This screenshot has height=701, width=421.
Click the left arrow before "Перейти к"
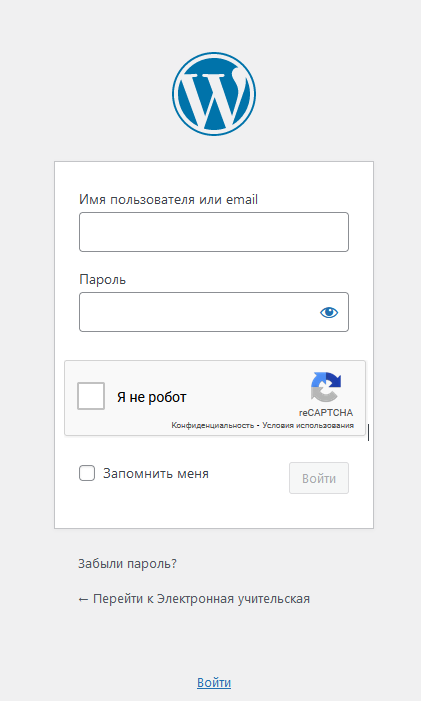coord(83,600)
